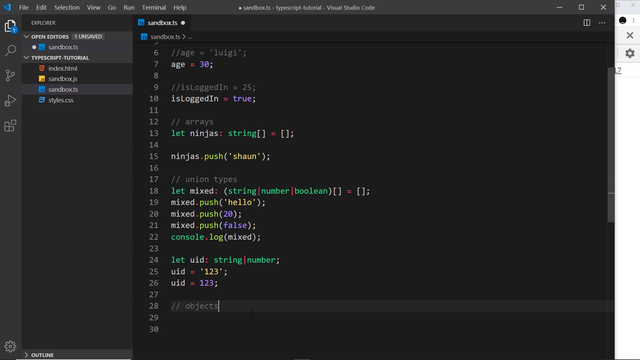Click the vertical editor scrollbar
640x360 pixels.
point(611,145)
